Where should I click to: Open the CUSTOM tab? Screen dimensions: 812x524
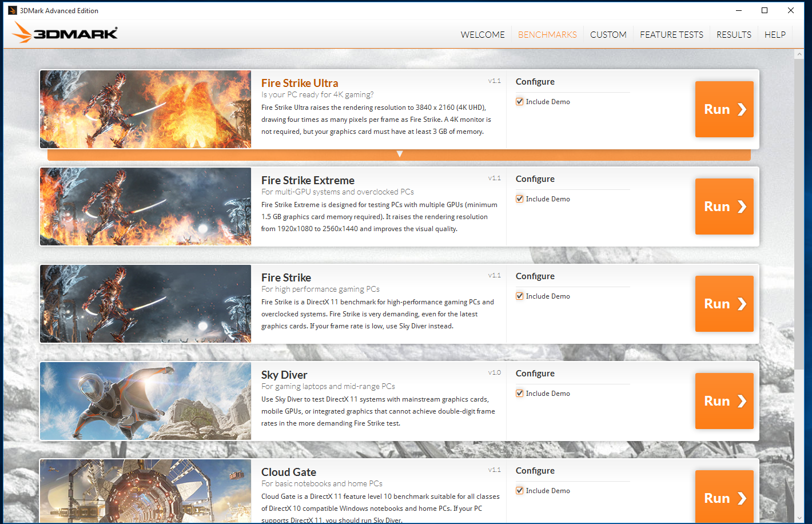608,35
